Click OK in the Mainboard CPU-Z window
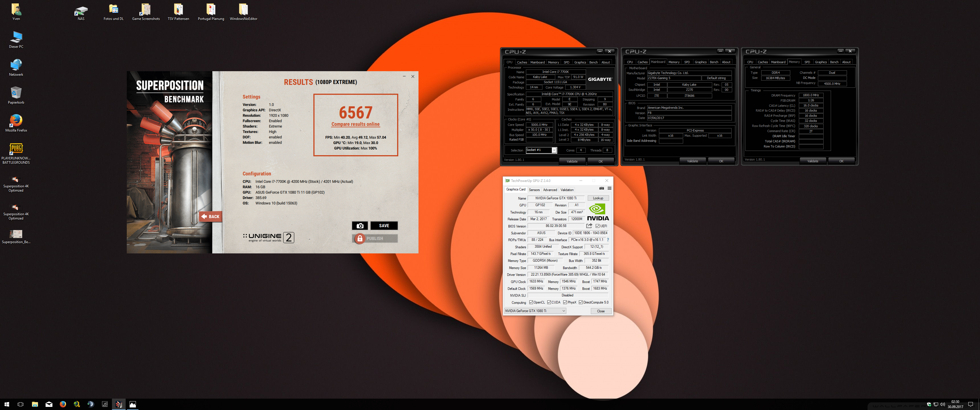 coord(720,161)
